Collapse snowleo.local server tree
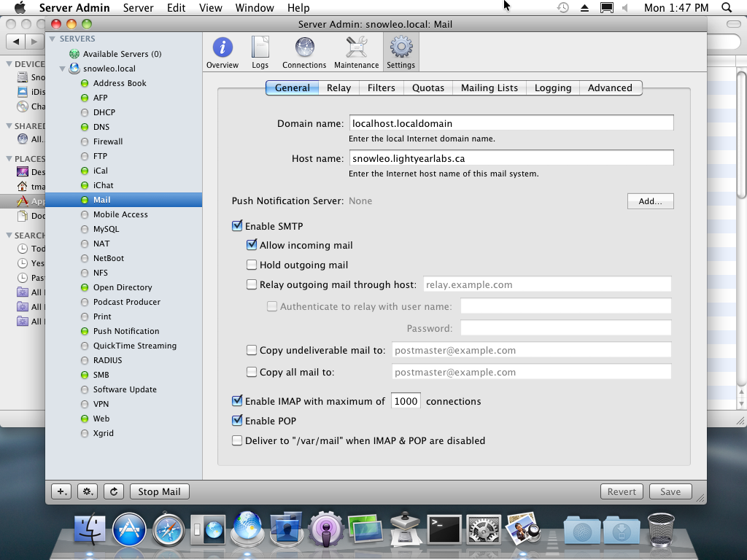This screenshot has width=747, height=560. 63,69
